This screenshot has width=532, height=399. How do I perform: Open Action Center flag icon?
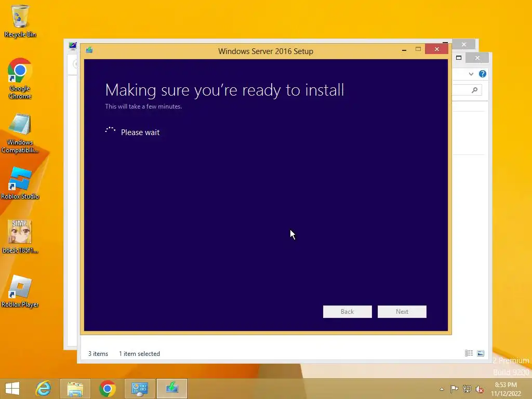454,389
